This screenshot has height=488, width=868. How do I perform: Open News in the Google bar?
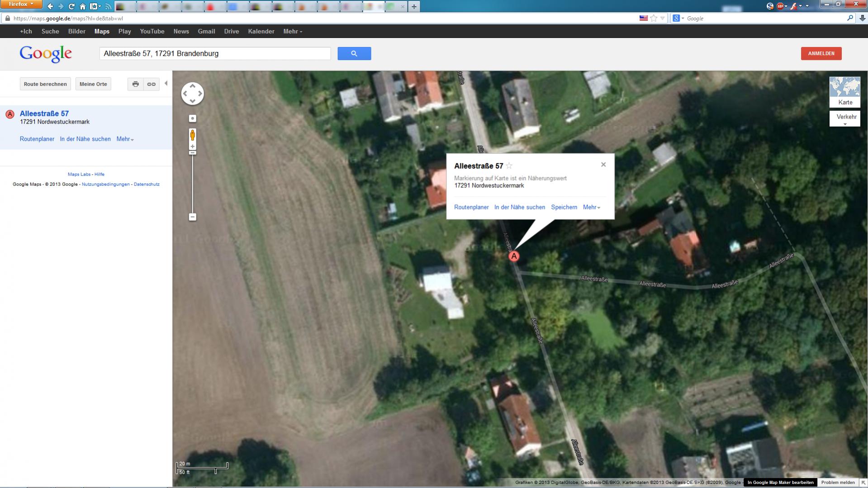pyautogui.click(x=181, y=31)
